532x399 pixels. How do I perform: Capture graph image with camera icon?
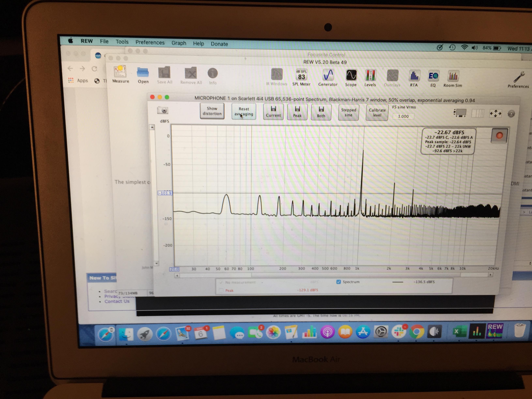point(163,110)
